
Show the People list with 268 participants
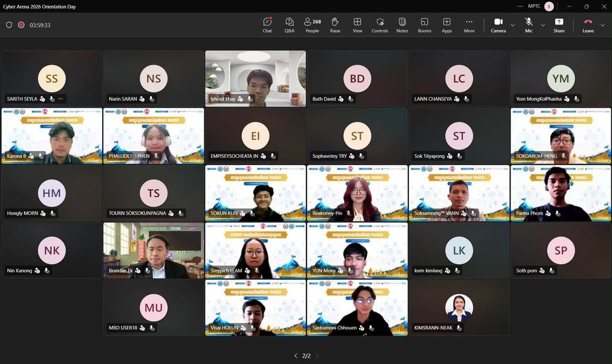312,25
